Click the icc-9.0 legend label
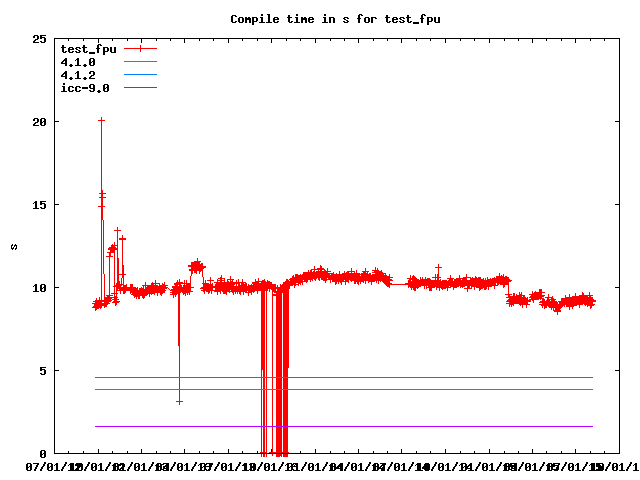 tap(85, 87)
